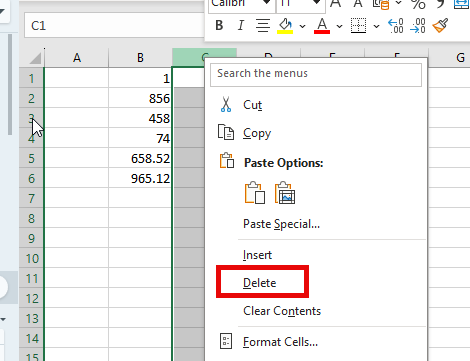Select row 7 header
This screenshot has width=470, height=361.
[x=31, y=198]
